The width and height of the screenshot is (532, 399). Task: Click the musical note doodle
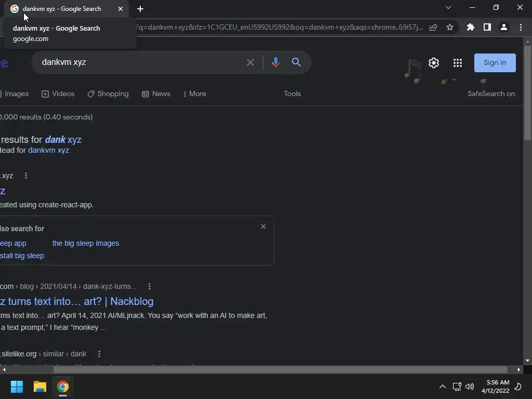point(413,71)
